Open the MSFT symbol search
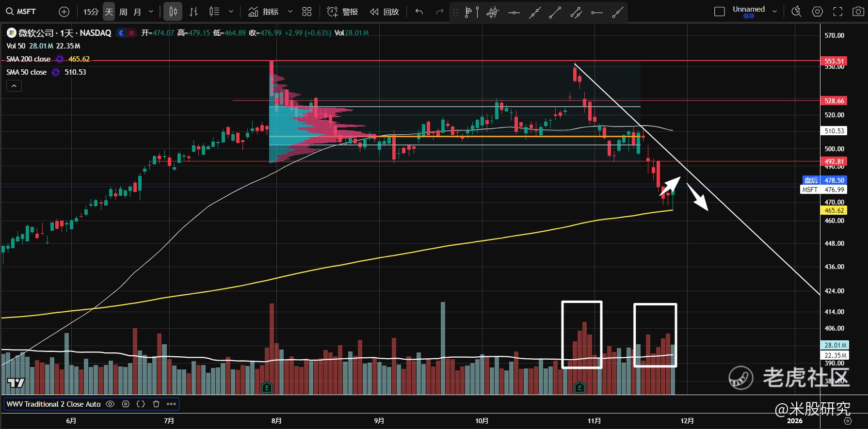This screenshot has width=868, height=429. tap(22, 12)
